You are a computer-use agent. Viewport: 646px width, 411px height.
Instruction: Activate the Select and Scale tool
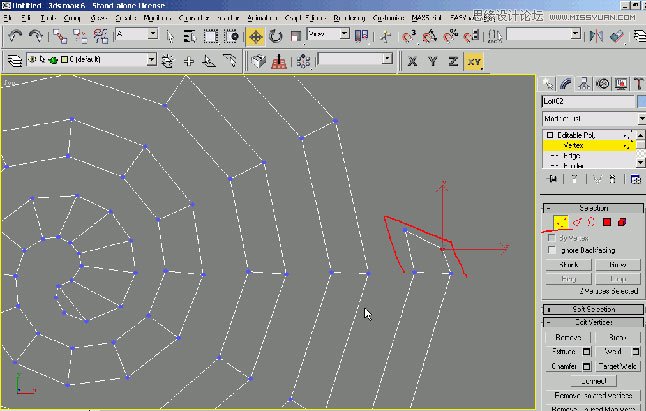click(x=295, y=36)
